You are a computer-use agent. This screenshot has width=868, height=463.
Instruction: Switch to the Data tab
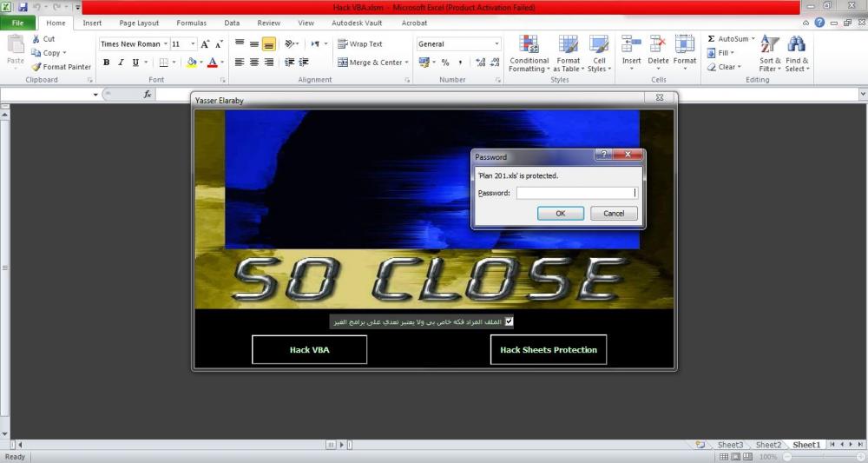(232, 23)
